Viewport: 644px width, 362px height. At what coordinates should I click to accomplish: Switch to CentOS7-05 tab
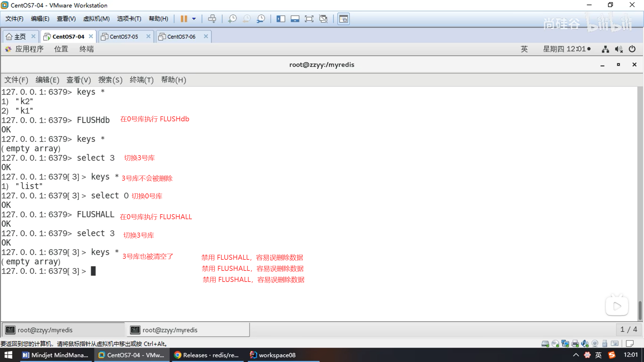click(x=124, y=37)
